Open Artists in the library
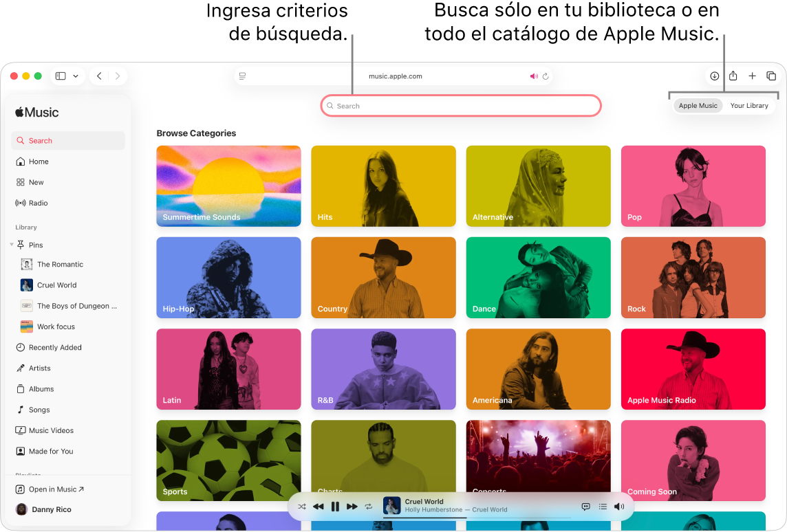 point(67,368)
